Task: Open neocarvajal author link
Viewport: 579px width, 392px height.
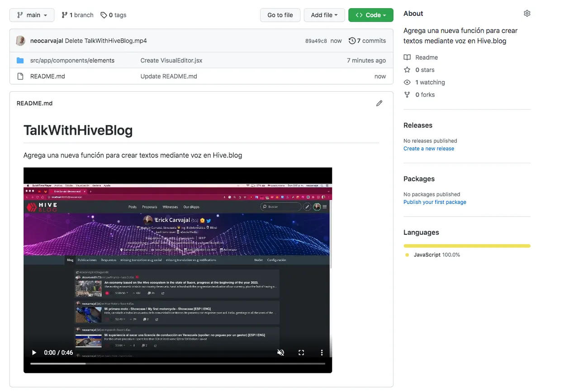Action: pyautogui.click(x=47, y=41)
